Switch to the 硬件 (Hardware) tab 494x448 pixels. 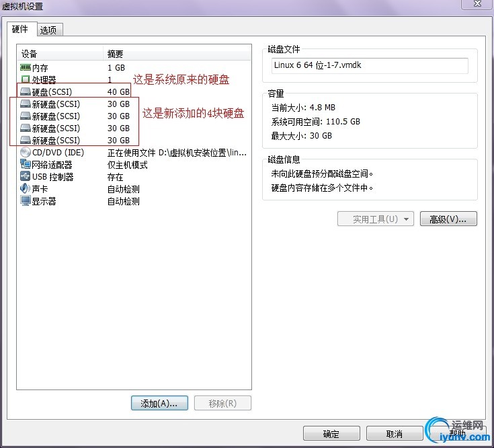(22, 29)
